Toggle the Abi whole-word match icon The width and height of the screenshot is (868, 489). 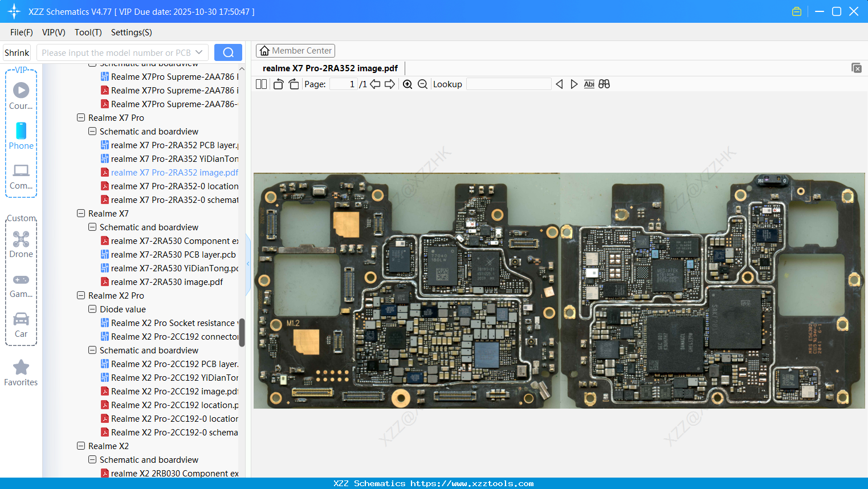[x=589, y=84]
